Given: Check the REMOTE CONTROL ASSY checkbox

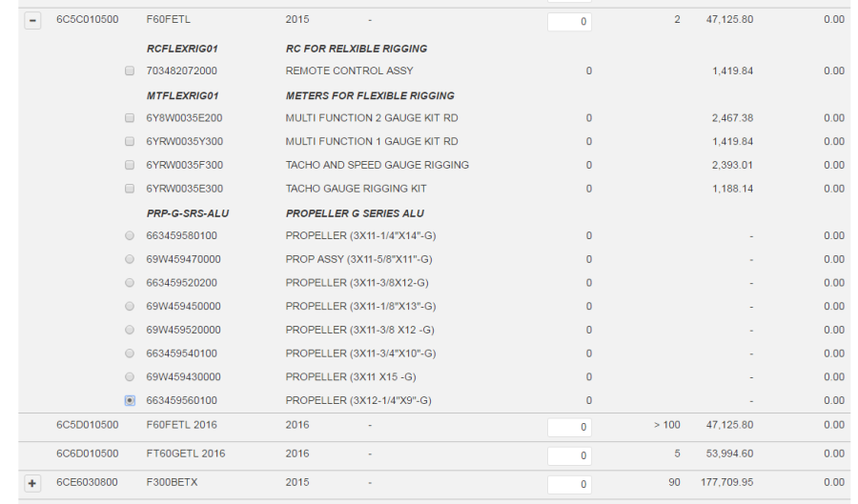Looking at the screenshot, I should tap(130, 71).
